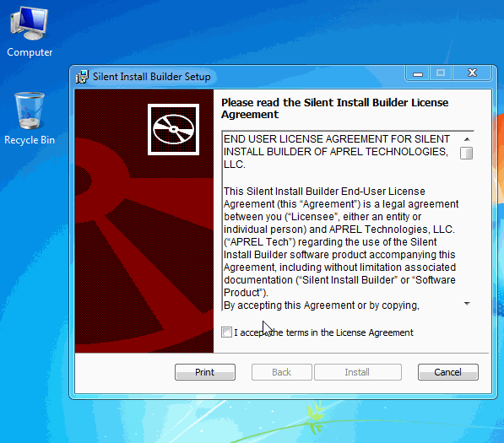Click the 'END USER LICENSE AGREEMENT FOR SILENT' line

click(x=337, y=139)
